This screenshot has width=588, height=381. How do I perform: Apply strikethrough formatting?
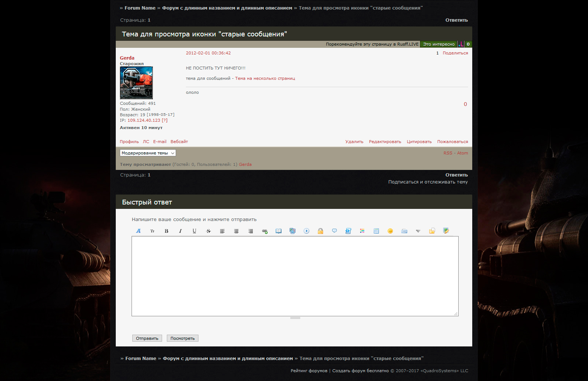[x=208, y=231]
